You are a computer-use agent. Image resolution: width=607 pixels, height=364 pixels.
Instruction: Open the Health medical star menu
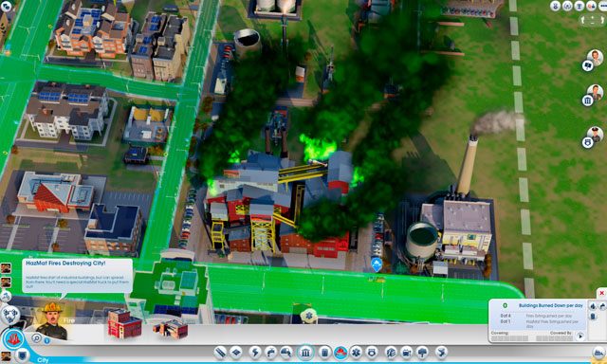(x=357, y=353)
